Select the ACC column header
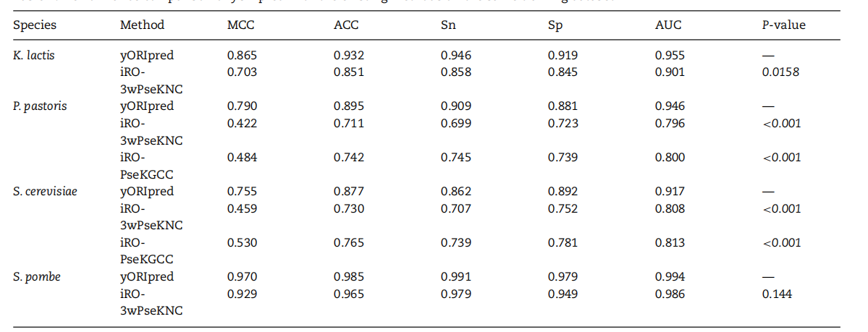 [x=346, y=25]
